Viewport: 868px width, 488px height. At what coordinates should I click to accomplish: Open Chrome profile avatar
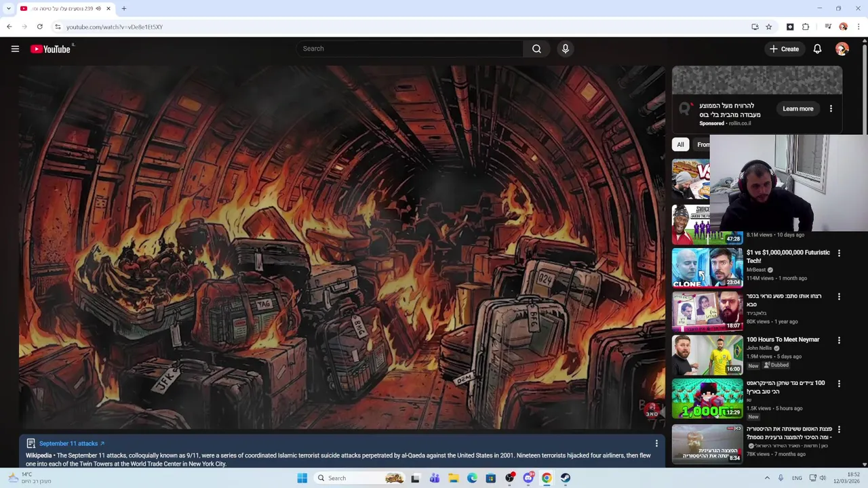843,27
